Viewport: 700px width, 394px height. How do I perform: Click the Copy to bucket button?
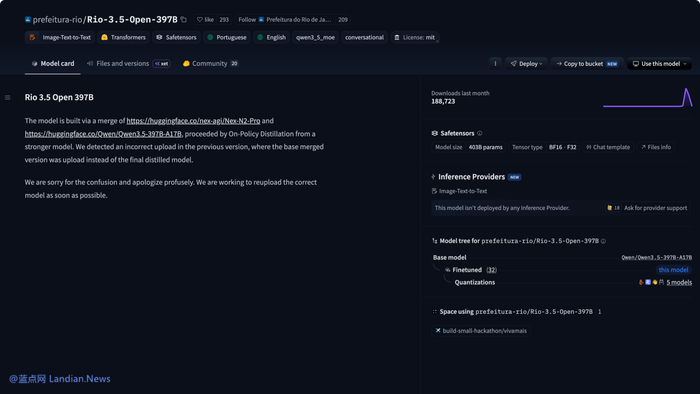click(587, 64)
